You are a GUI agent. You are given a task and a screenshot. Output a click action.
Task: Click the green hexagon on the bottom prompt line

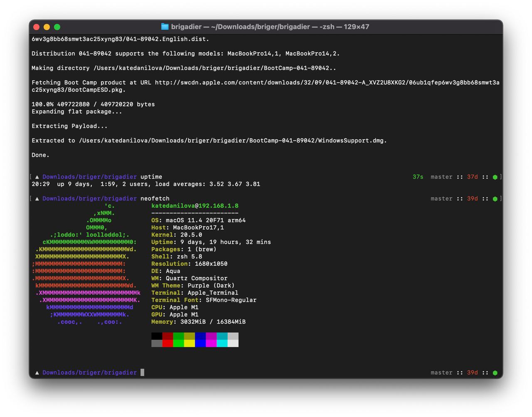coord(495,373)
